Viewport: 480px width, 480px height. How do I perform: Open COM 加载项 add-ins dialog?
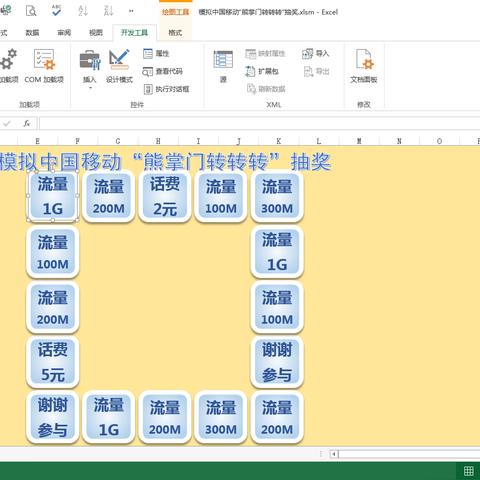click(x=44, y=65)
